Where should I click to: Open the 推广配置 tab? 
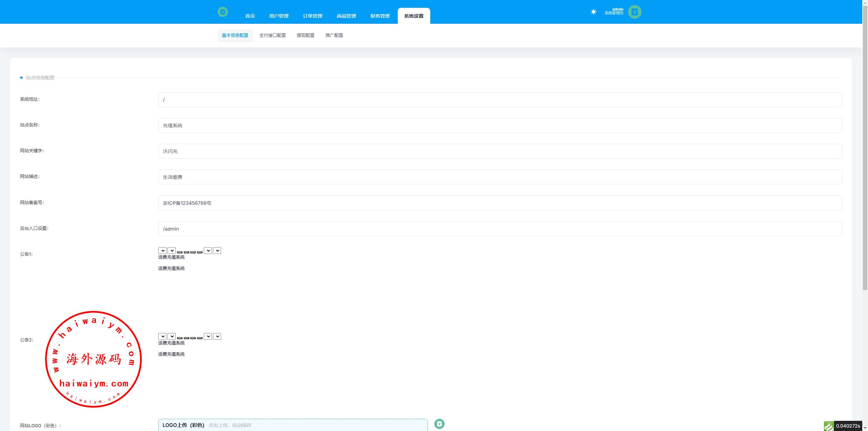tap(334, 35)
